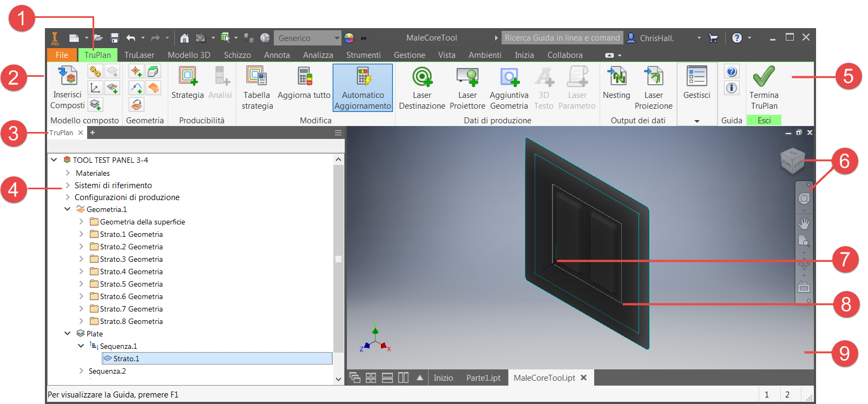Click the Undo arrow icon
This screenshot has width=868, height=404.
pos(130,38)
